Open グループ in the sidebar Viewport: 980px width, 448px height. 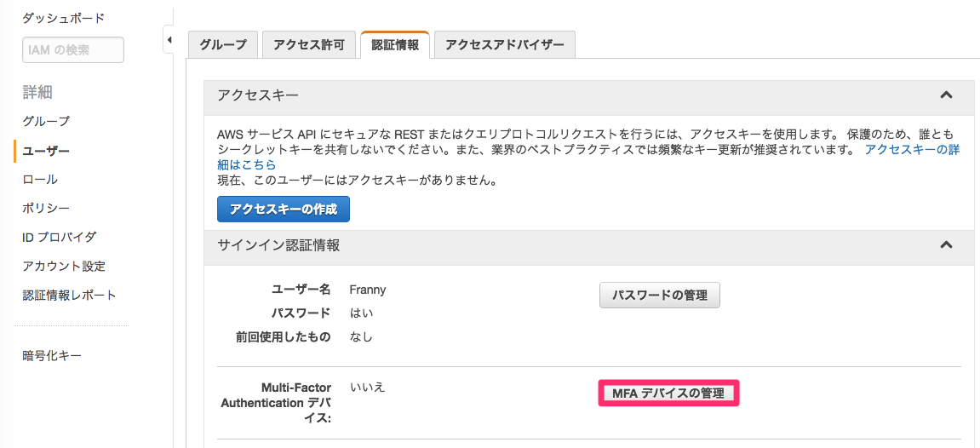point(46,121)
